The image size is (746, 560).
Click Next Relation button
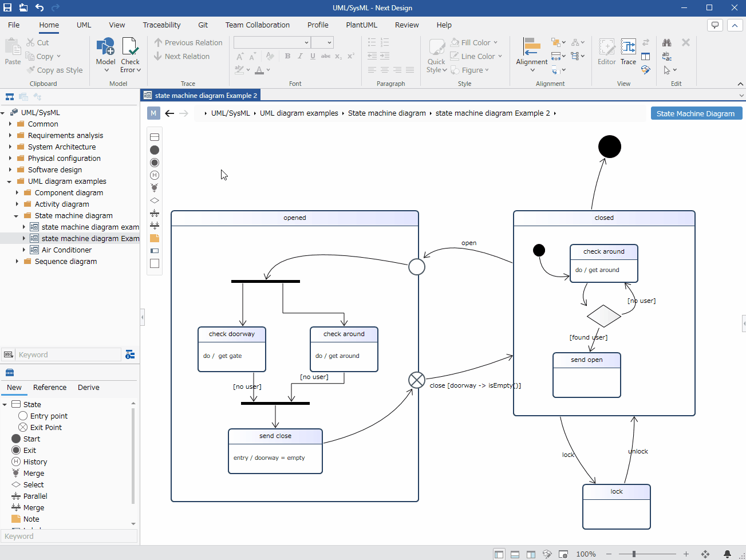(x=181, y=56)
